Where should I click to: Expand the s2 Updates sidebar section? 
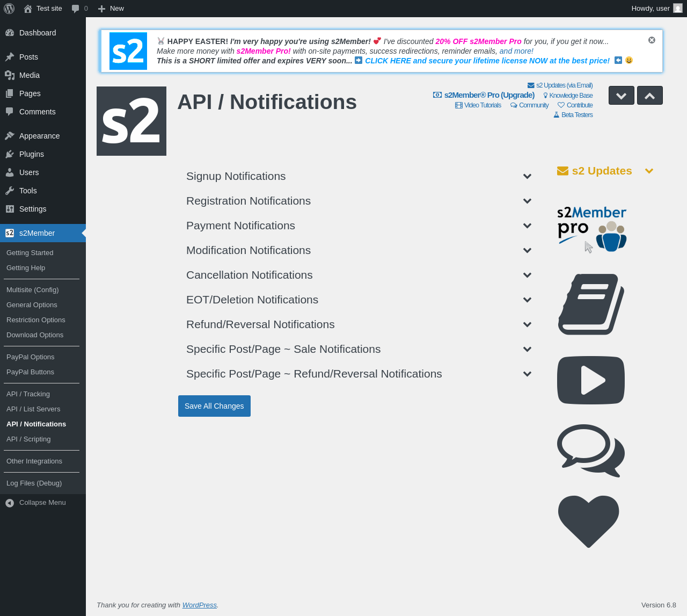[605, 171]
